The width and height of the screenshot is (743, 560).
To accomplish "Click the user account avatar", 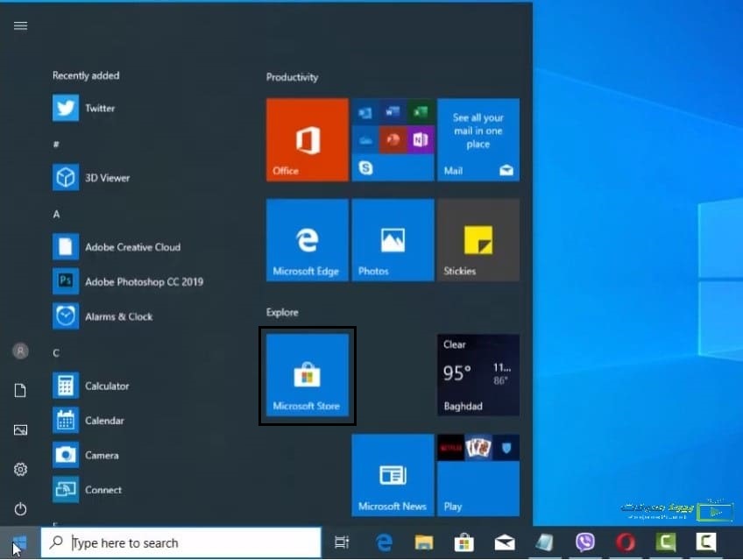I will pyautogui.click(x=20, y=351).
